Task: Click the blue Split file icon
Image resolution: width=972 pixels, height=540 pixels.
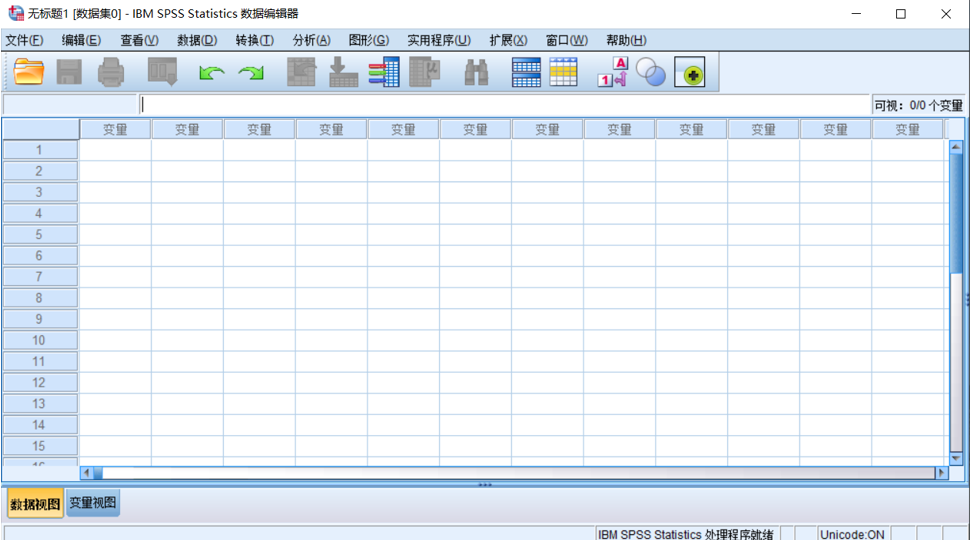Action: 526,72
